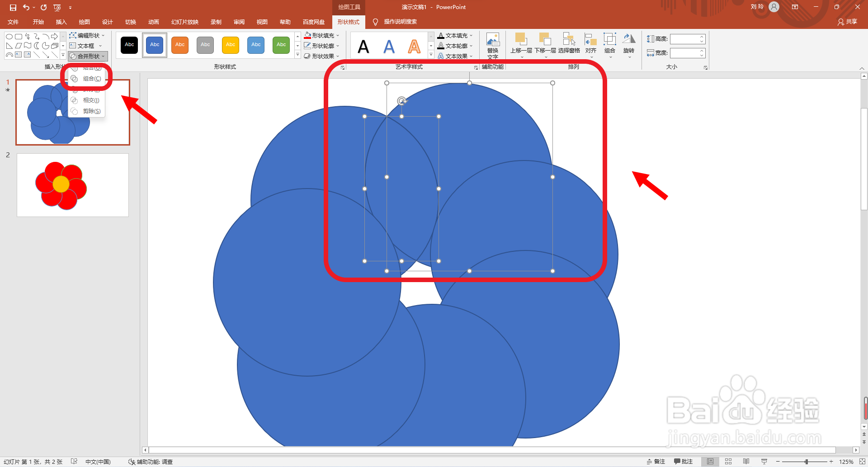The image size is (868, 467).
Task: Click the Save icon in quick access toolbar
Action: (13, 7)
